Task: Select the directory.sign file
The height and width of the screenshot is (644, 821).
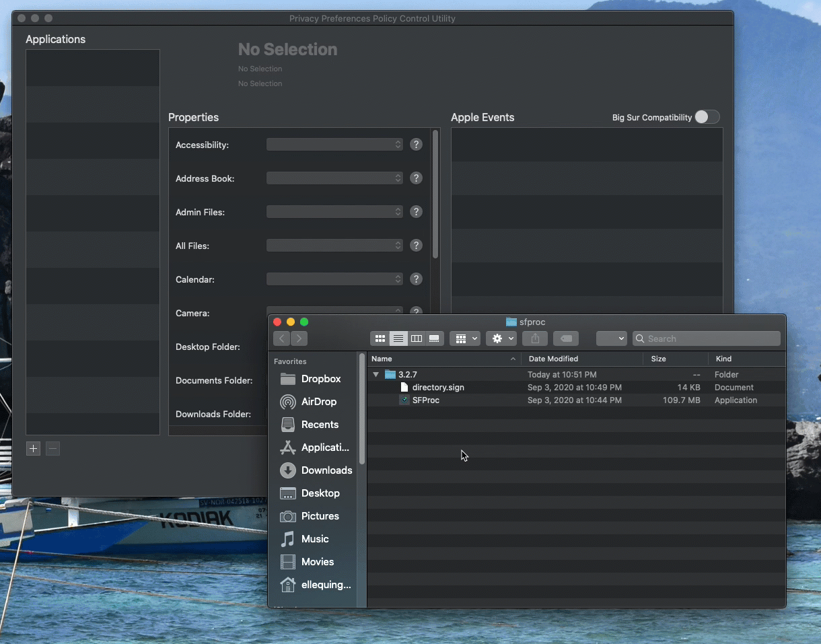Action: tap(577, 388)
